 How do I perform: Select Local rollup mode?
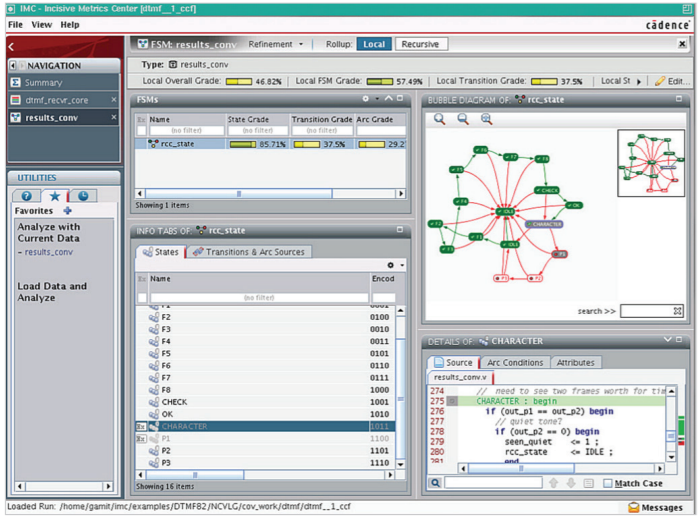374,44
